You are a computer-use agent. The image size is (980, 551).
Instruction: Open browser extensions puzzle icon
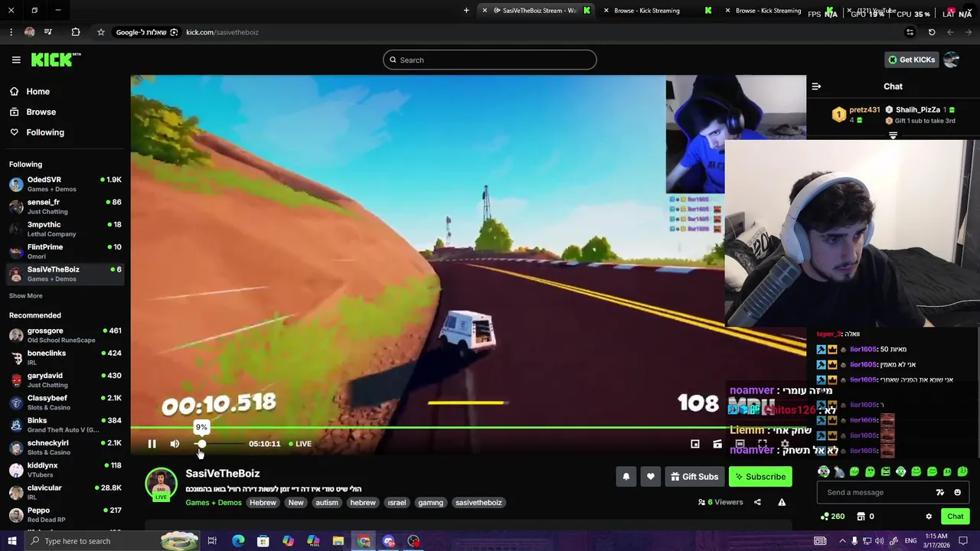coord(75,32)
